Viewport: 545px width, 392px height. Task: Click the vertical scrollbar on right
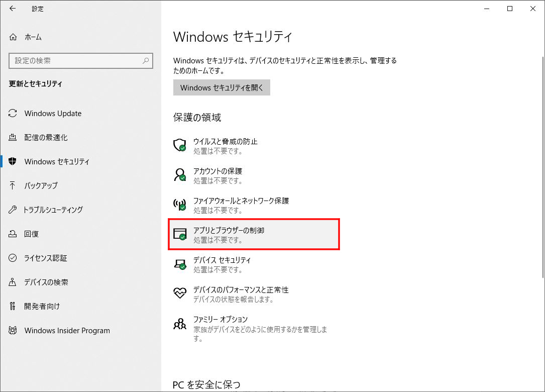[542, 167]
